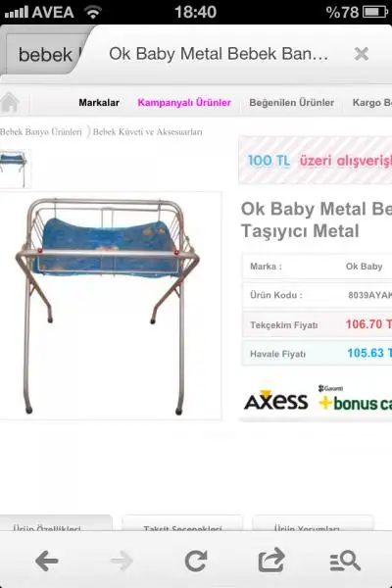Image resolution: width=392 pixels, height=588 pixels.
Task: Select the small product thumbnail
Action: [x=15, y=169]
